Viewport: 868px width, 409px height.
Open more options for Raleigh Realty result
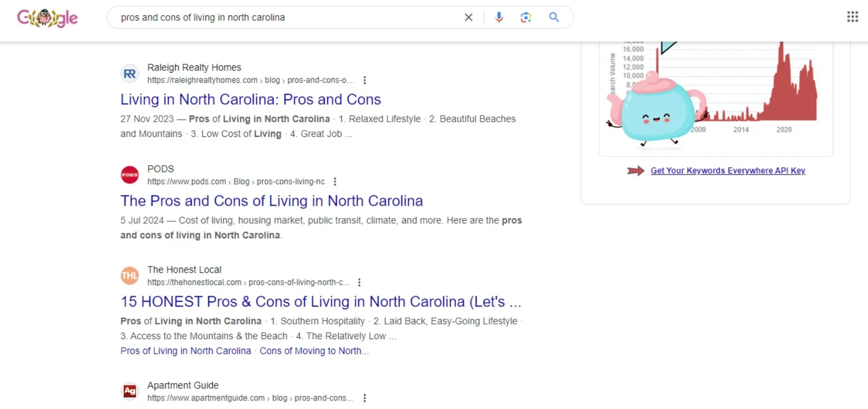[x=365, y=80]
